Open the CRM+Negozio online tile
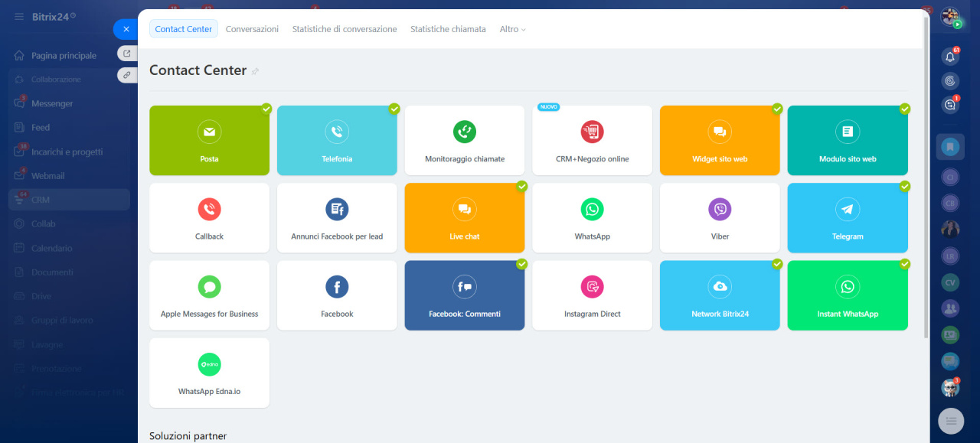The image size is (980, 443). coord(592,141)
